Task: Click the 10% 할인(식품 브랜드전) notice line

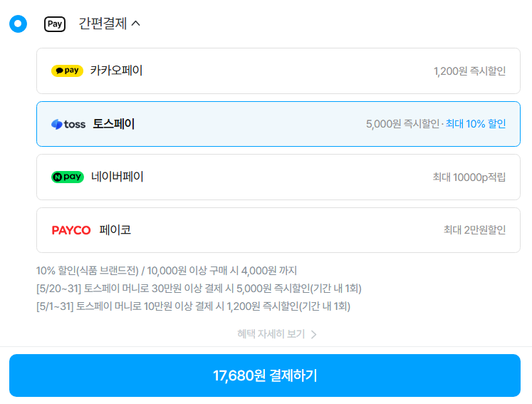Action: 167,271
